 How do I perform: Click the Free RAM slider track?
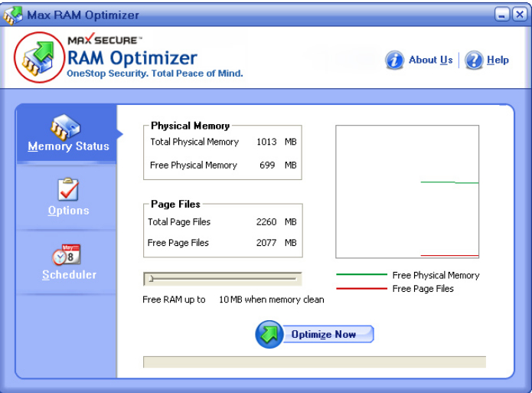coord(223,279)
